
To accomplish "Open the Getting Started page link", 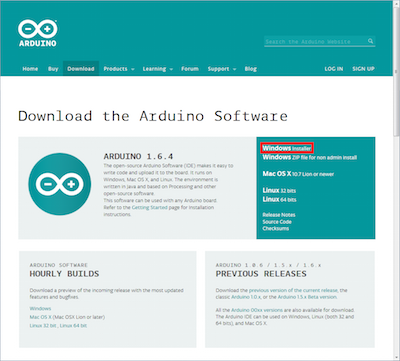I will click(150, 207).
